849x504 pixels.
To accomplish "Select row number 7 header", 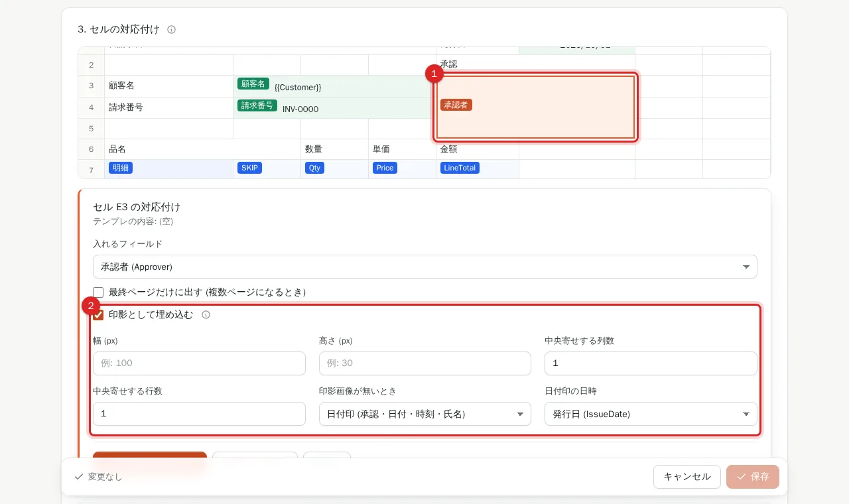I will coord(92,170).
